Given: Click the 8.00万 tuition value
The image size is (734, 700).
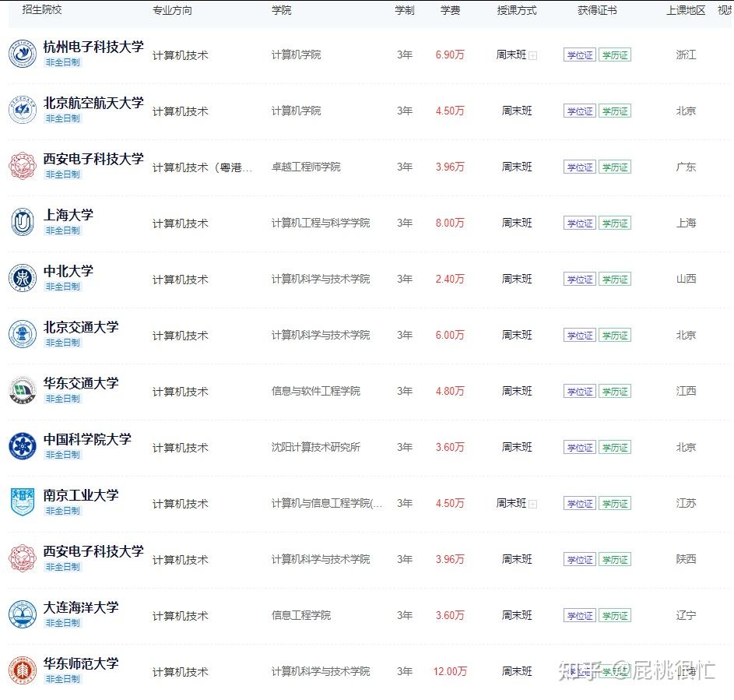Looking at the screenshot, I should [450, 223].
